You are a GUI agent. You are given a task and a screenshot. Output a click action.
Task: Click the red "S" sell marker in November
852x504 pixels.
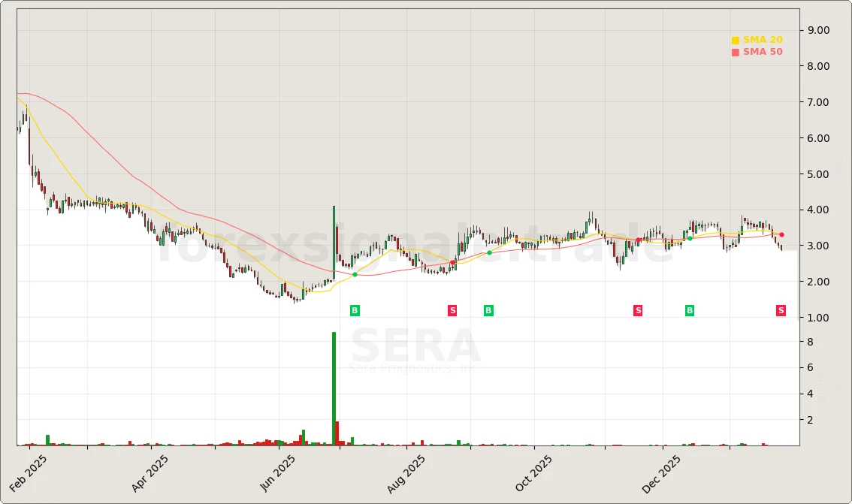pyautogui.click(x=638, y=310)
